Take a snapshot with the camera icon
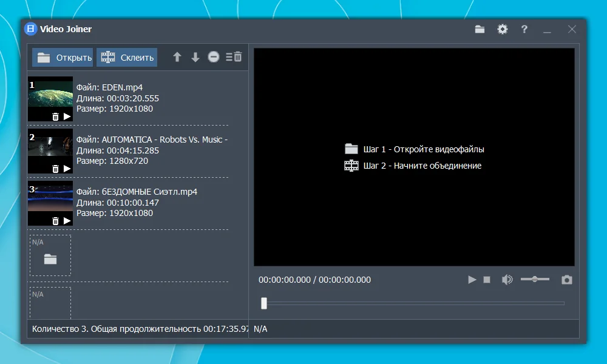The width and height of the screenshot is (607, 364). [567, 279]
